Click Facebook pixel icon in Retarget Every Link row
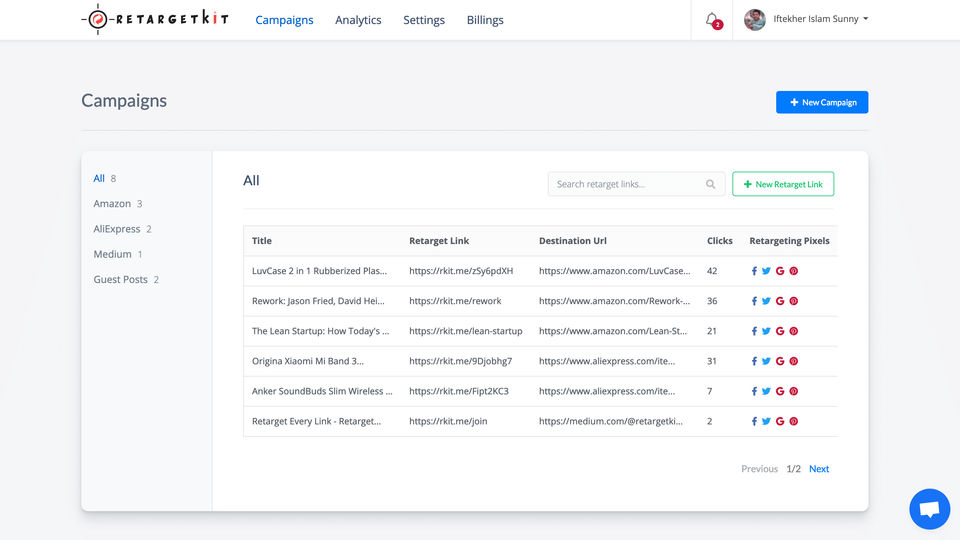The image size is (960, 540). pos(754,421)
